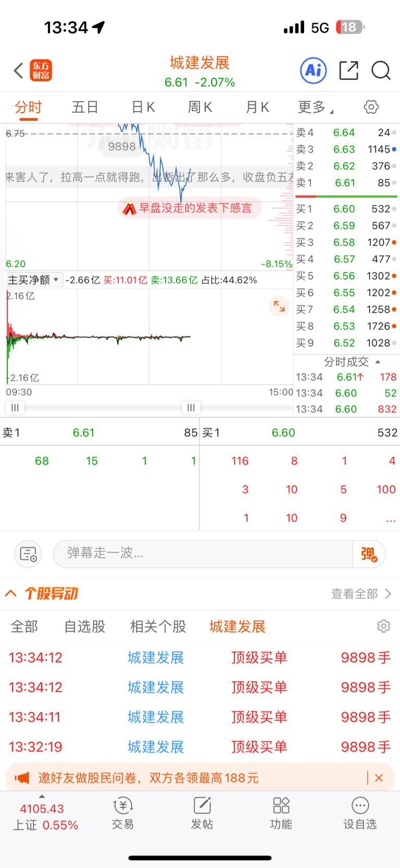Tap 早盘没走的发表下感言 comment bubble
This screenshot has height=868, width=400.
pos(190,209)
